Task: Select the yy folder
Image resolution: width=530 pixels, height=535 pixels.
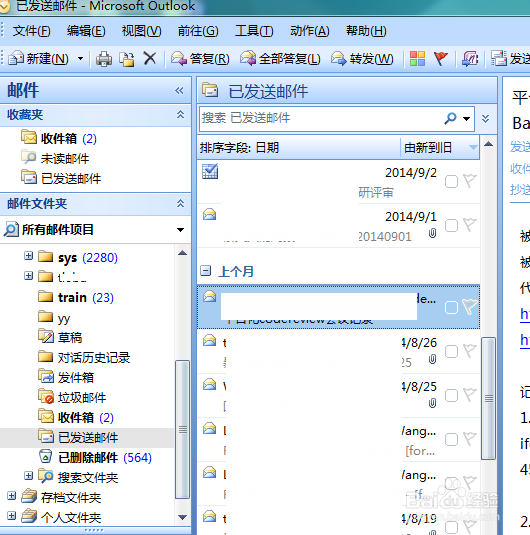Action: (x=54, y=317)
